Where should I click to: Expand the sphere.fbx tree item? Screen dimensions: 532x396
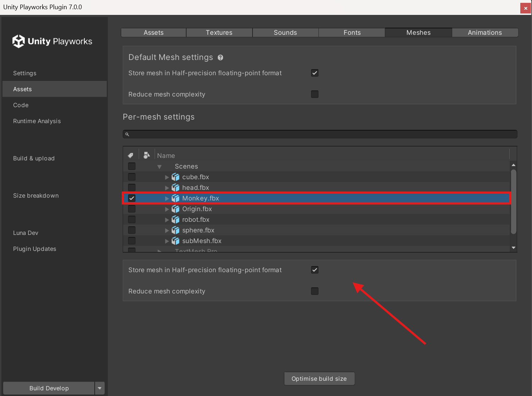167,231
